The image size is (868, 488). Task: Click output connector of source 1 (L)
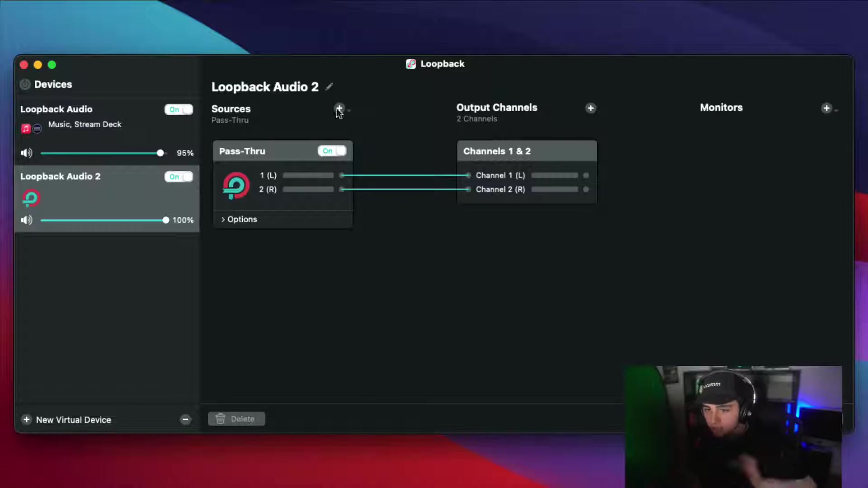coord(342,175)
